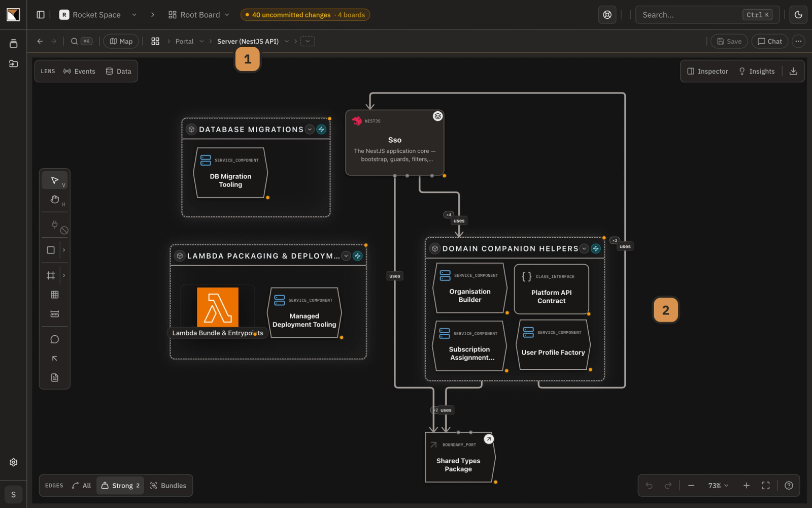Click Domain Companion Helpers sync icon
Viewport: 812px width, 508px height.
[596, 248]
